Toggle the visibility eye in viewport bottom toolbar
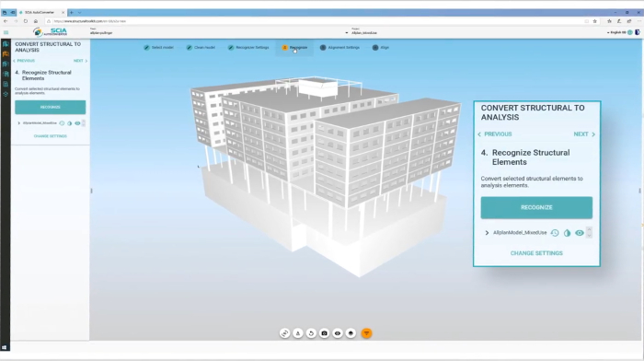This screenshot has height=361, width=644. point(338,333)
